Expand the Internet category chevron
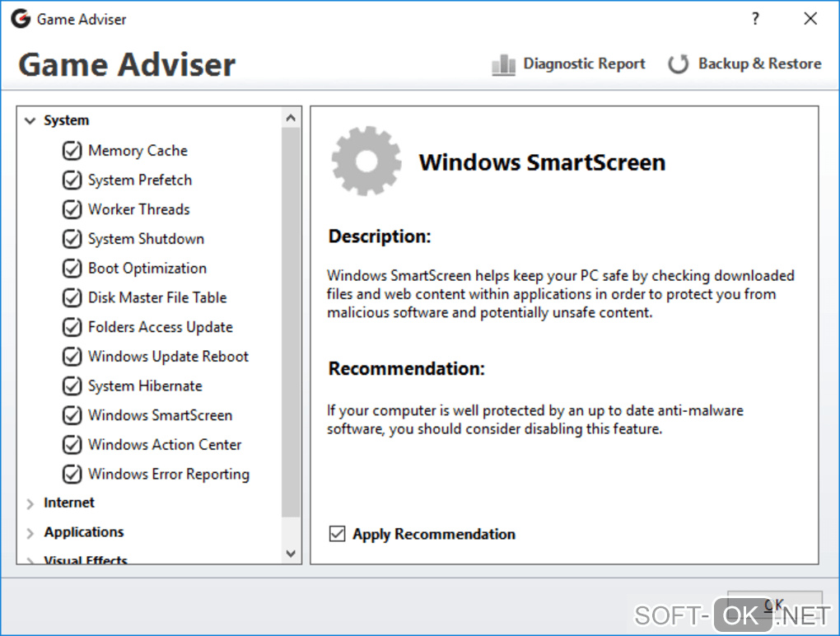Viewport: 840px width, 636px height. click(30, 503)
